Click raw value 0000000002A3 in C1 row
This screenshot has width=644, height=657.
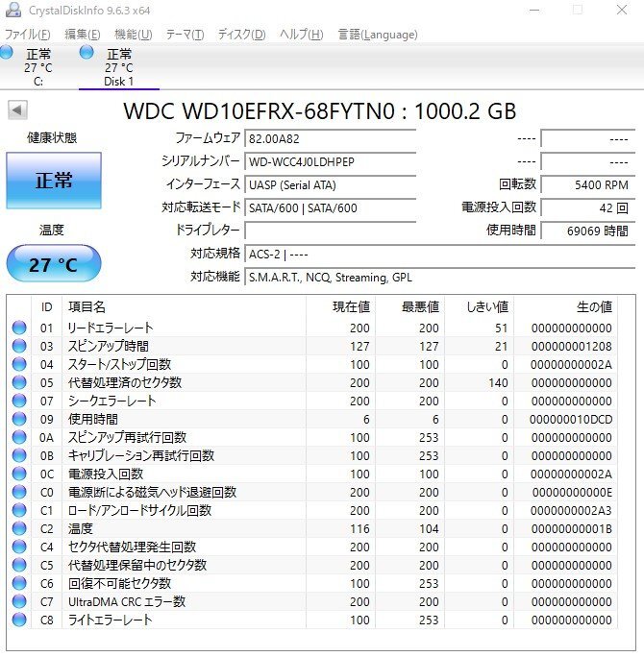pos(571,510)
